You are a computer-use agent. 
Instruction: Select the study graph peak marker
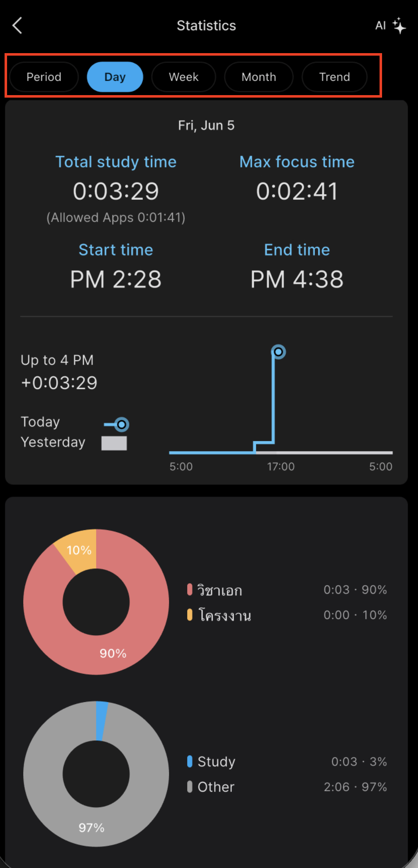[278, 352]
